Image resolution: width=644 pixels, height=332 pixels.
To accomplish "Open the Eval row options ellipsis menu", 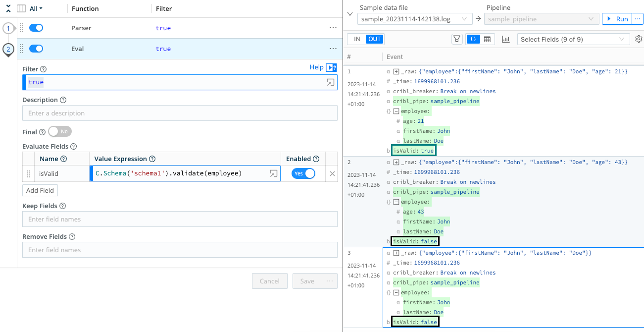I will coord(333,49).
